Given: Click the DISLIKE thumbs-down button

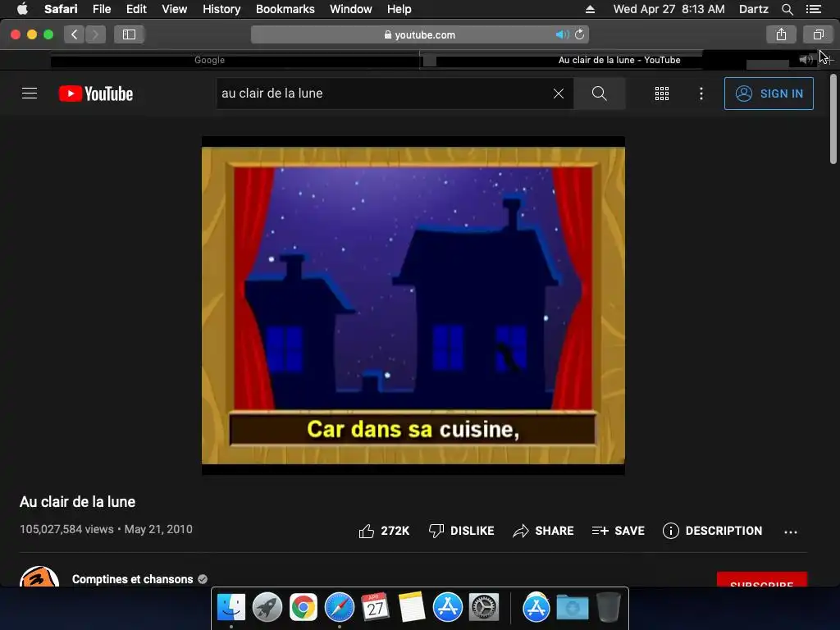Looking at the screenshot, I should [461, 531].
